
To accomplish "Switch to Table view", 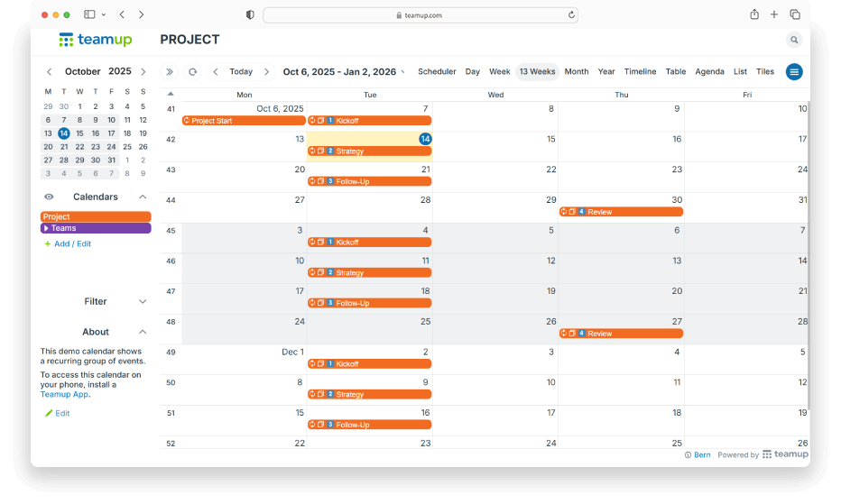I will pyautogui.click(x=676, y=72).
